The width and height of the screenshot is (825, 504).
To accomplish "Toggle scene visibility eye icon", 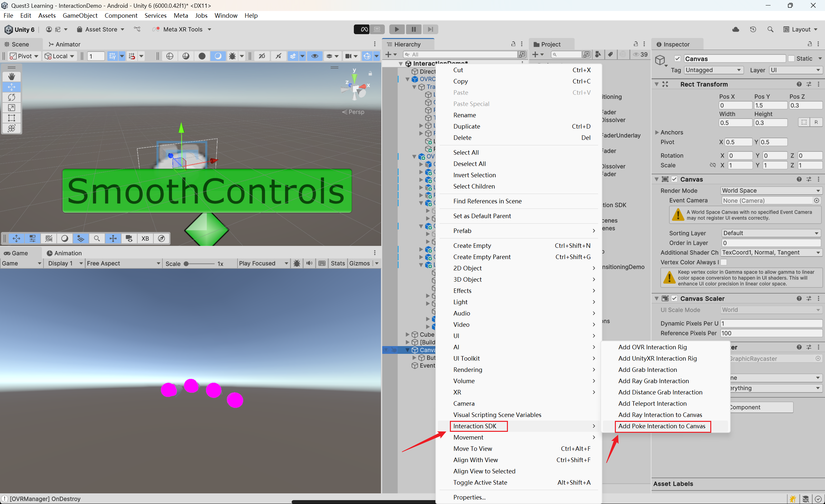I will (x=315, y=56).
